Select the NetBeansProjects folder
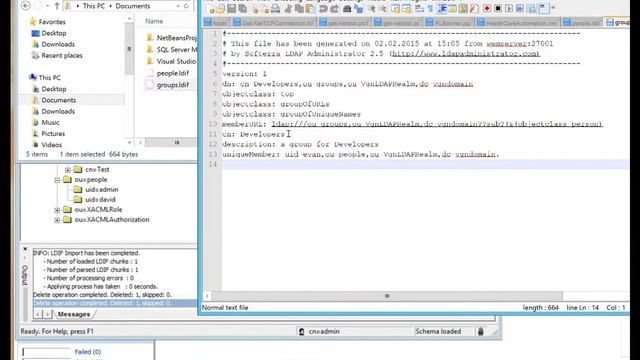 [x=176, y=38]
